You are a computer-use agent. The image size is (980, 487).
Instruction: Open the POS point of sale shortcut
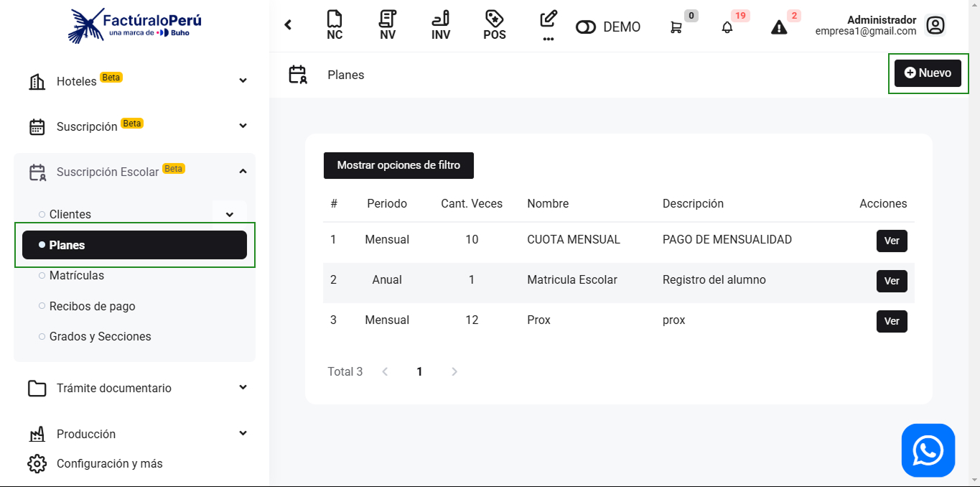(494, 25)
